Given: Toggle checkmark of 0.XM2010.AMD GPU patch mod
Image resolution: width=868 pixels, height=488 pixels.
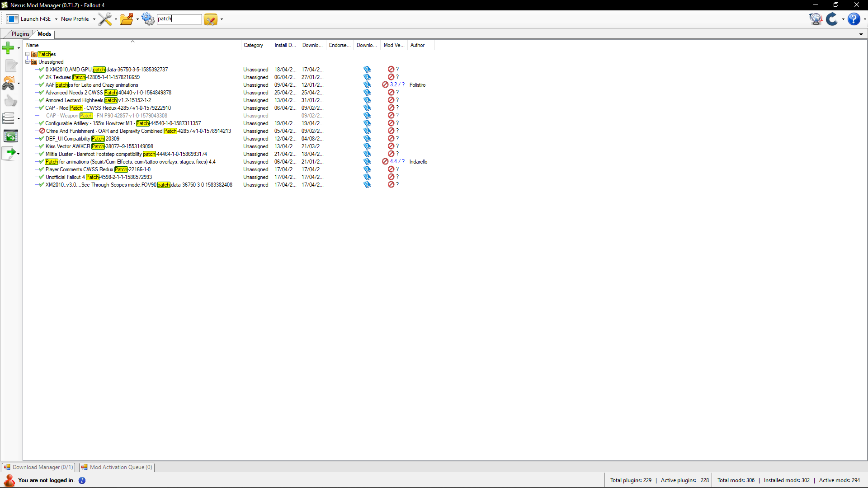Looking at the screenshot, I should tap(42, 70).
